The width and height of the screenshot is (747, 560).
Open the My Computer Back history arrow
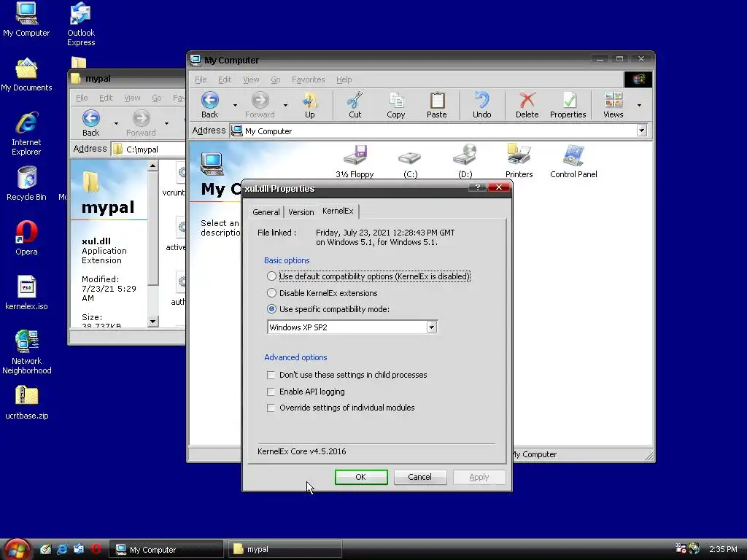[x=235, y=105]
